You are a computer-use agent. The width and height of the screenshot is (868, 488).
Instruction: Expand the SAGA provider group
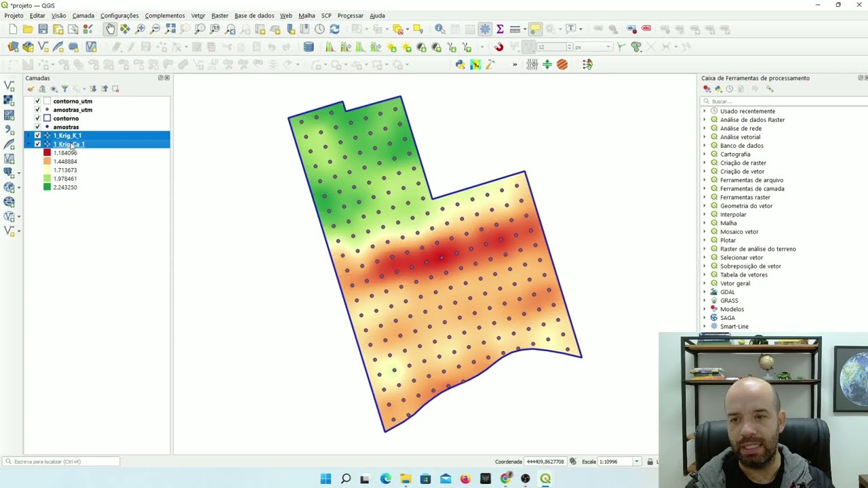(704, 318)
